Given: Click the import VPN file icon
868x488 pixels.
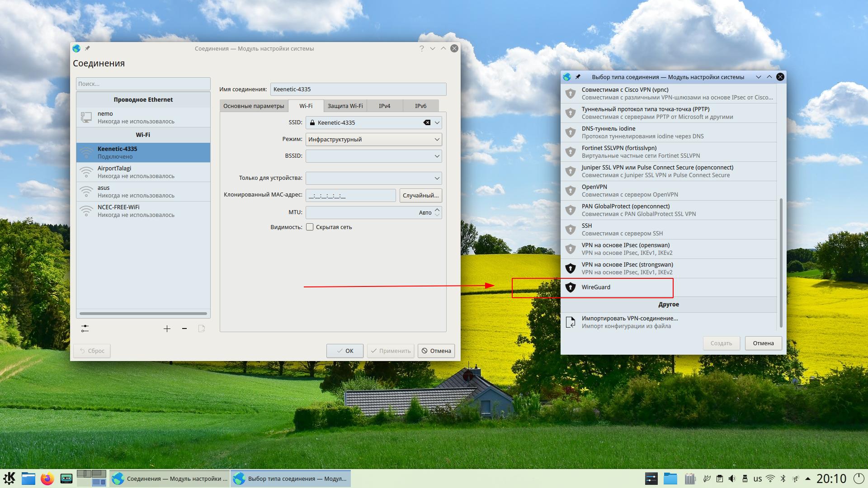Looking at the screenshot, I should (571, 322).
